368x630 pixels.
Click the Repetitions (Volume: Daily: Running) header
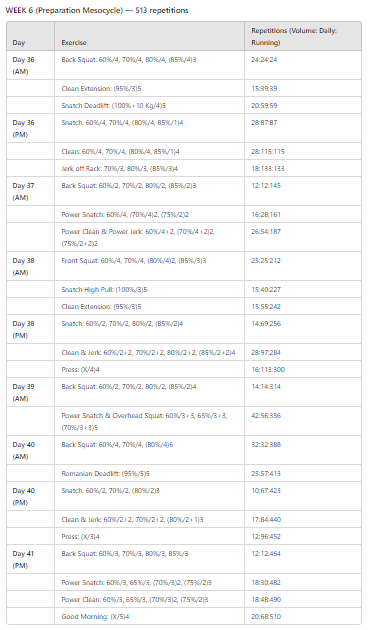pyautogui.click(x=303, y=36)
